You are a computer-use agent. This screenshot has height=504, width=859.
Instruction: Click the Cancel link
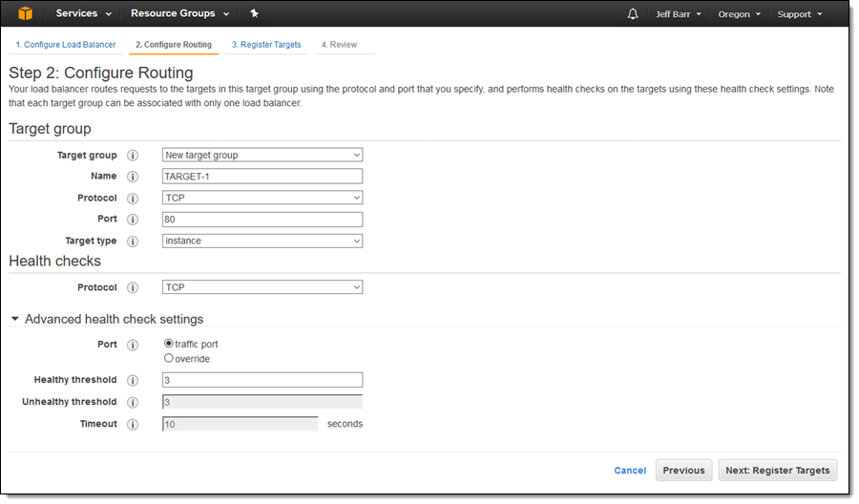click(630, 471)
